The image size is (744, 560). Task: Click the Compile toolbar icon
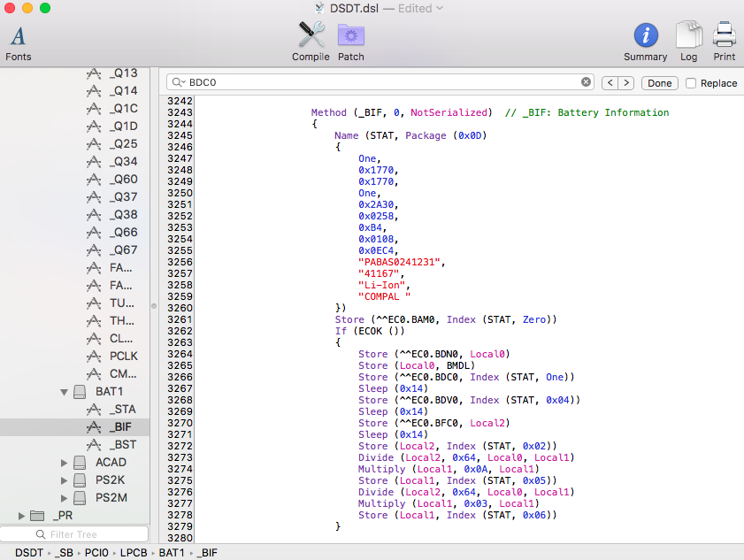click(x=311, y=42)
